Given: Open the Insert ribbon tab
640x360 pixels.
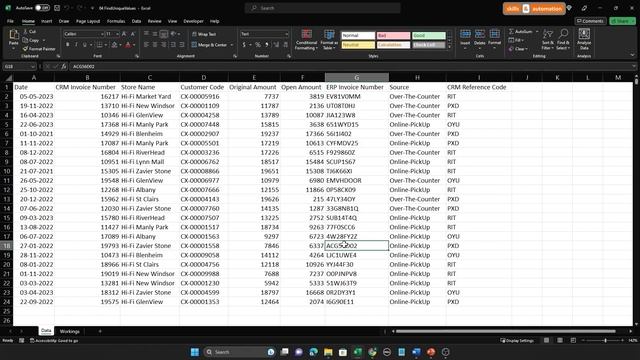Looking at the screenshot, I should click(x=47, y=21).
